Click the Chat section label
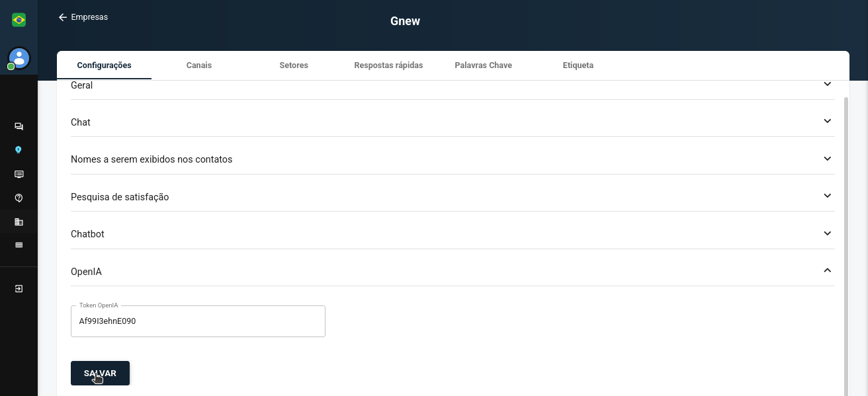The image size is (868, 396). click(81, 122)
